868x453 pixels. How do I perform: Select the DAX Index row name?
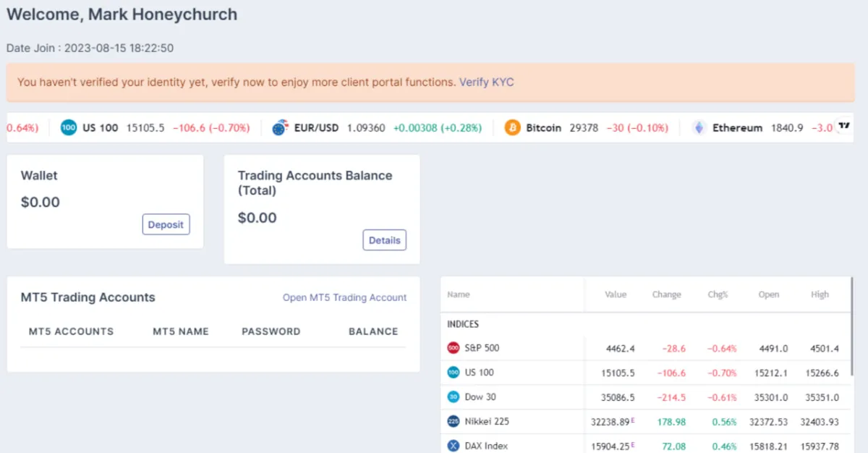pos(486,446)
